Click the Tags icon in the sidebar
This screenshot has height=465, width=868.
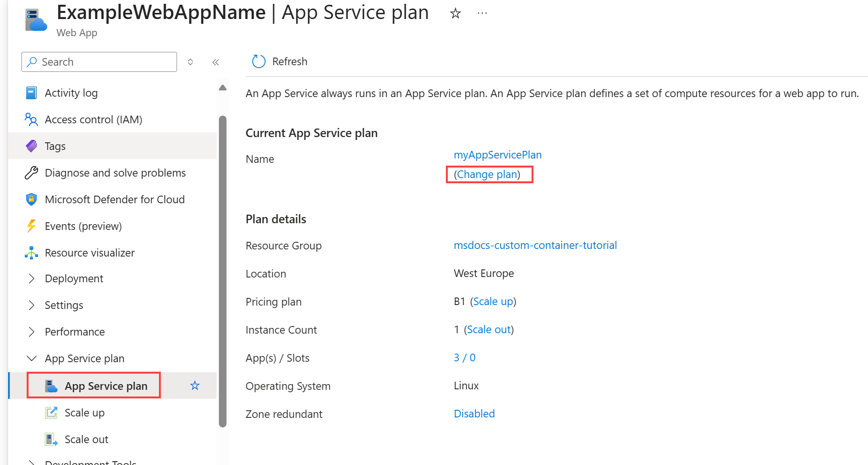point(31,146)
